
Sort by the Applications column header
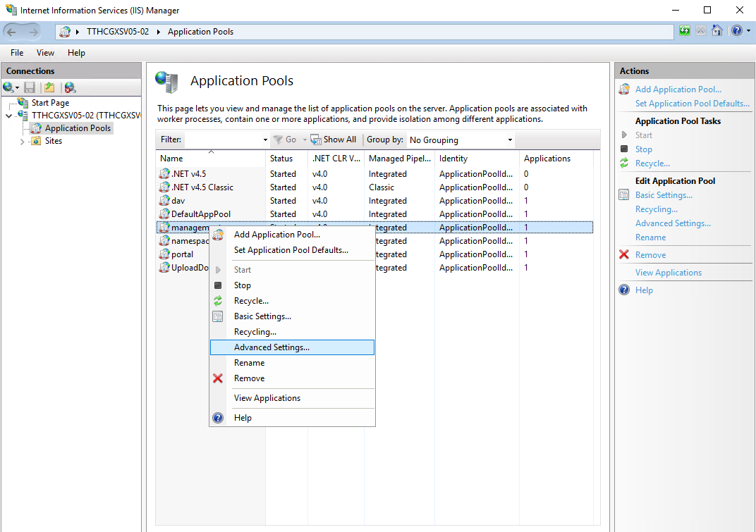tap(556, 159)
